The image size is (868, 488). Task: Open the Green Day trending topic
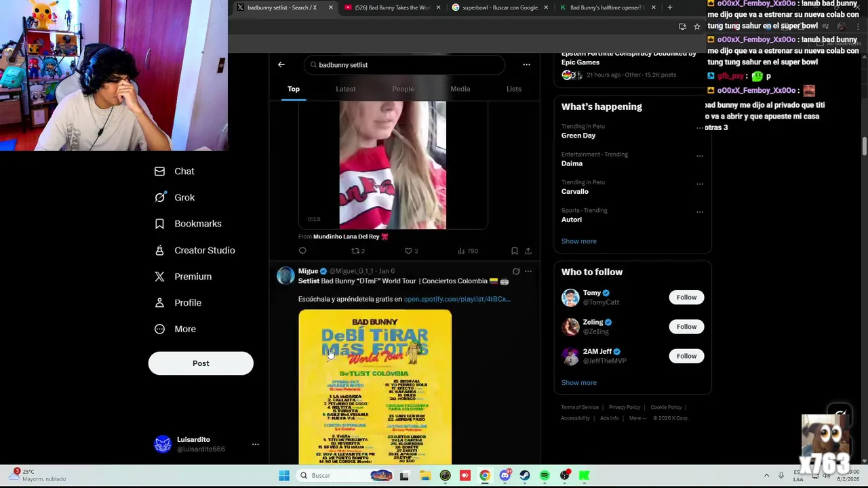pos(578,136)
